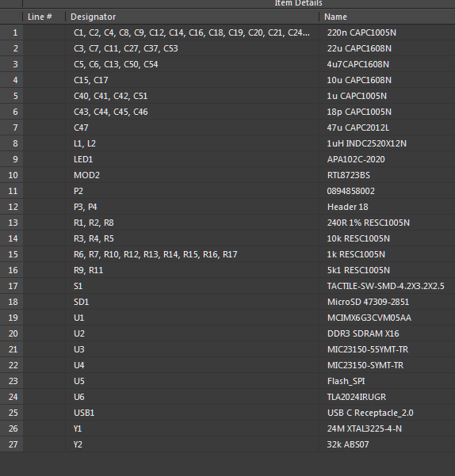The width and height of the screenshot is (455, 476).
Task: Select the U6 designator cell
Action: 193,397
